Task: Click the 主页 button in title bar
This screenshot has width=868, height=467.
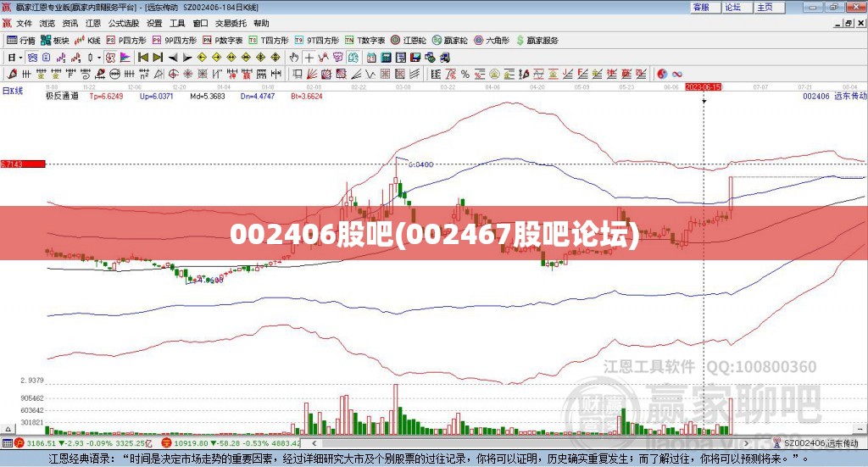Action: (x=769, y=7)
